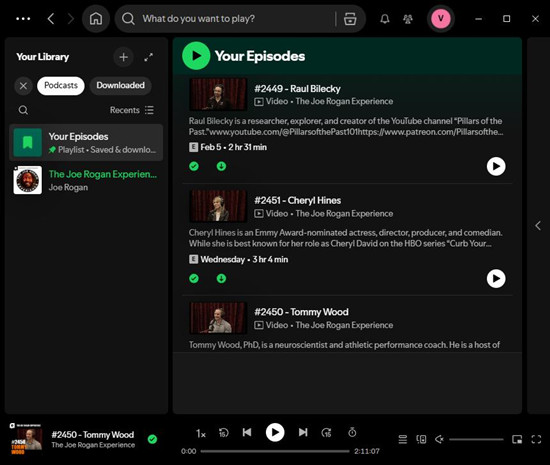The height and width of the screenshot is (465, 550).
Task: Toggle the Downloaded filter chip
Action: point(120,86)
